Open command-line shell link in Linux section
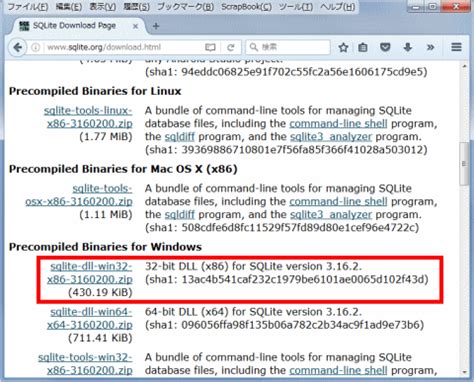 click(338, 124)
